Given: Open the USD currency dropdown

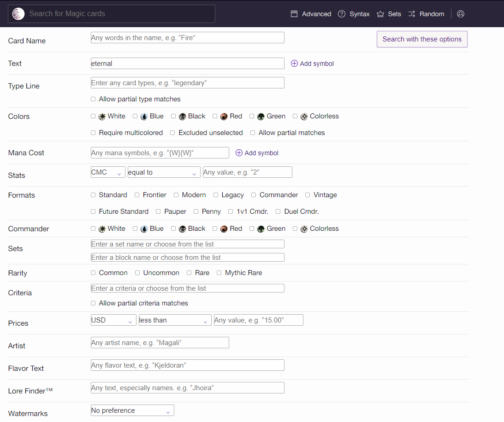Looking at the screenshot, I should (113, 320).
